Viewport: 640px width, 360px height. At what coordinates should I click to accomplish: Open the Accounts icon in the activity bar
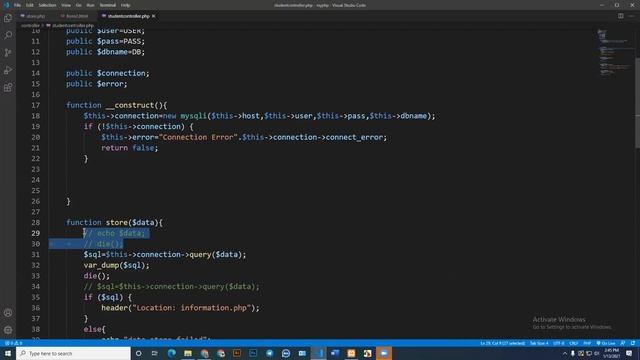point(8,313)
